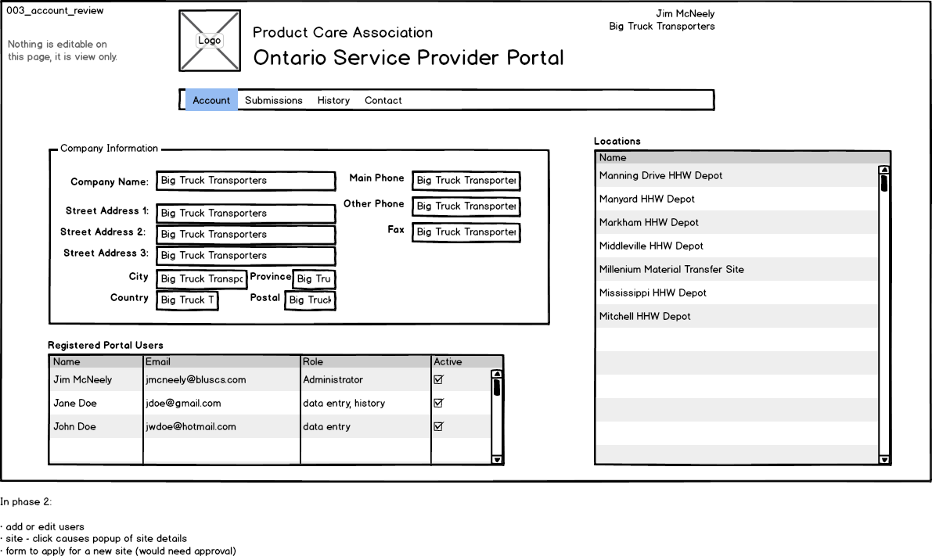Screen dimensions: 932x560
Task: Click down arrow of Registered Portal Users scrollbar
Action: click(497, 459)
